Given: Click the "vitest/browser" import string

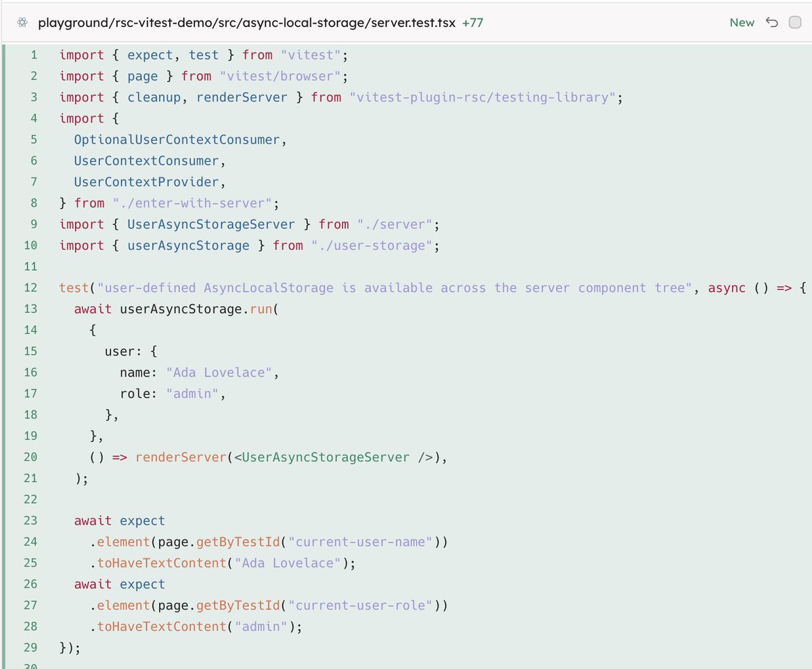Looking at the screenshot, I should [x=280, y=76].
